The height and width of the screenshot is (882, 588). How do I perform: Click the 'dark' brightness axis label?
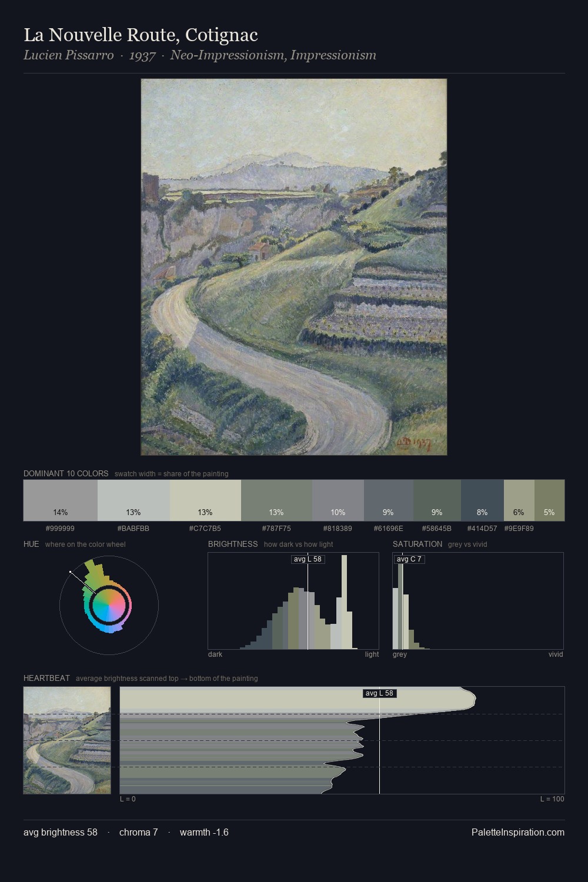tap(215, 654)
